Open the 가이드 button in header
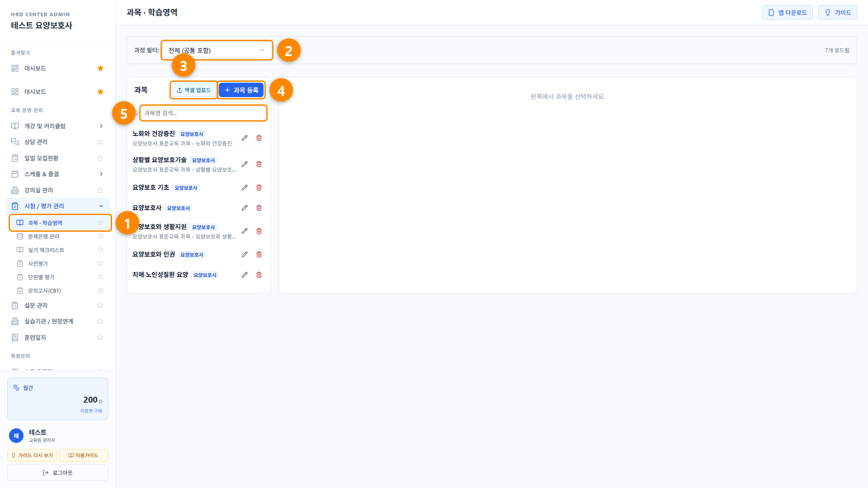Viewport: 868px width, 488px height. click(x=837, y=13)
